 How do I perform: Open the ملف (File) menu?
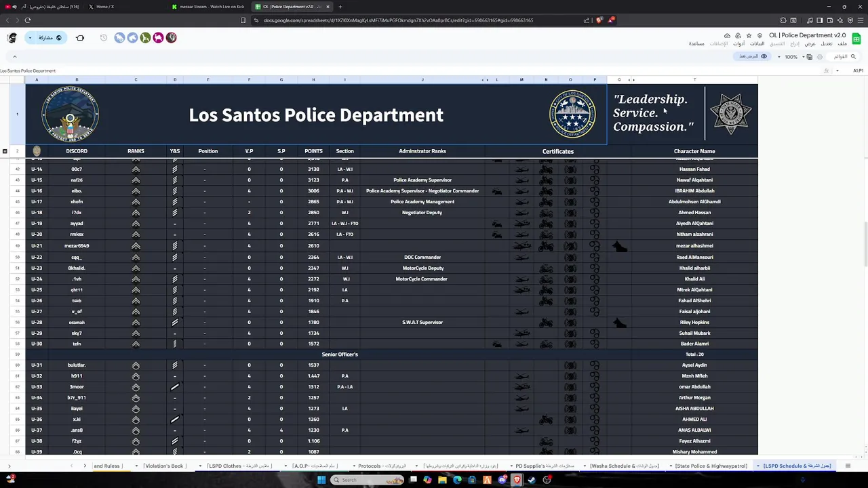(842, 44)
